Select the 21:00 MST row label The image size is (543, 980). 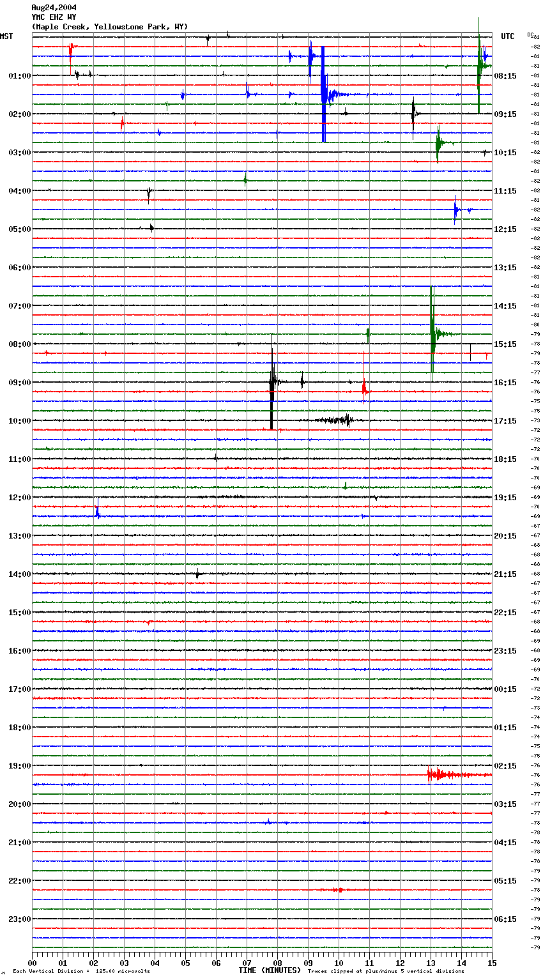[x=20, y=843]
